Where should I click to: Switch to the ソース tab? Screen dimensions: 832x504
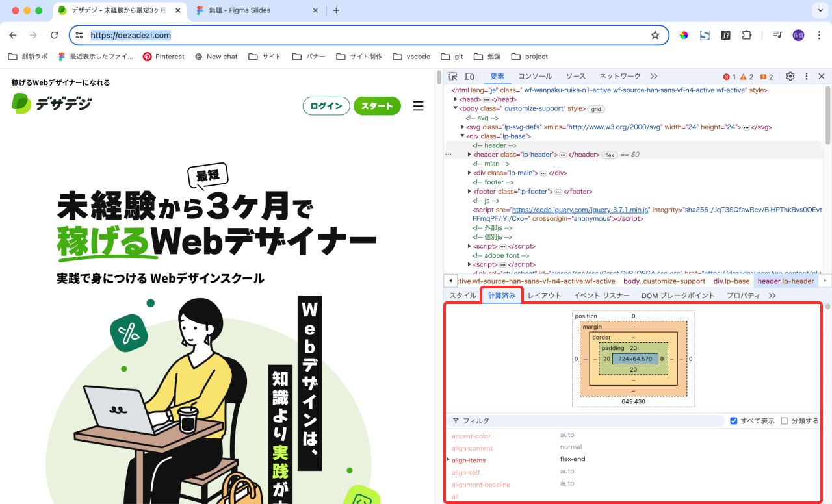click(576, 76)
